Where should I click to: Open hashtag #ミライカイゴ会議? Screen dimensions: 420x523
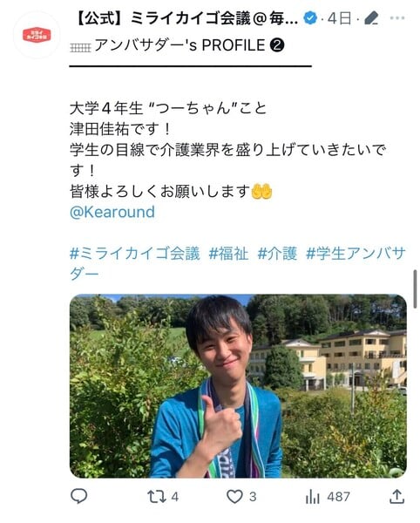click(x=135, y=254)
